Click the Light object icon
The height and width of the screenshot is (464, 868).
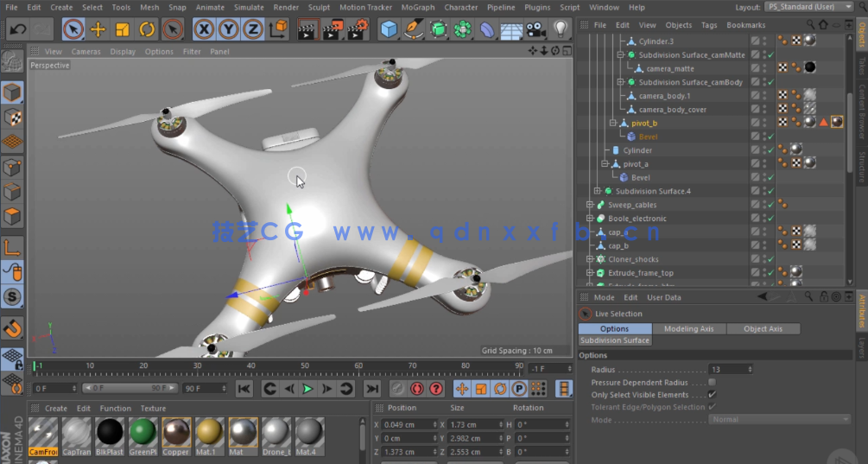coord(561,29)
